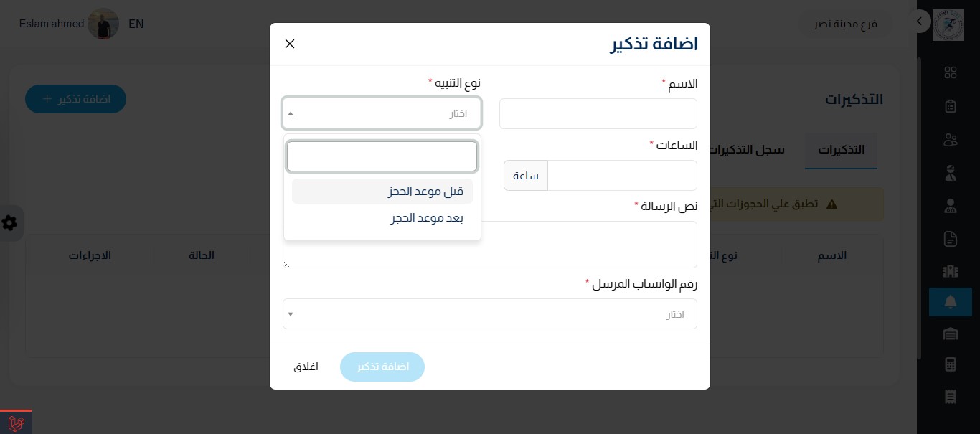Switch language via the EN link

[136, 24]
